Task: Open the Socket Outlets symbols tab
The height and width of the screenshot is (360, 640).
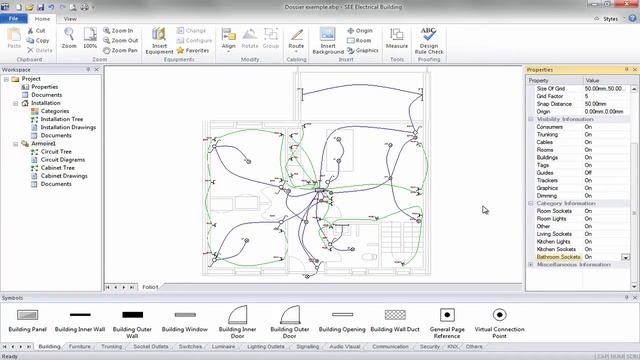Action: (151, 347)
